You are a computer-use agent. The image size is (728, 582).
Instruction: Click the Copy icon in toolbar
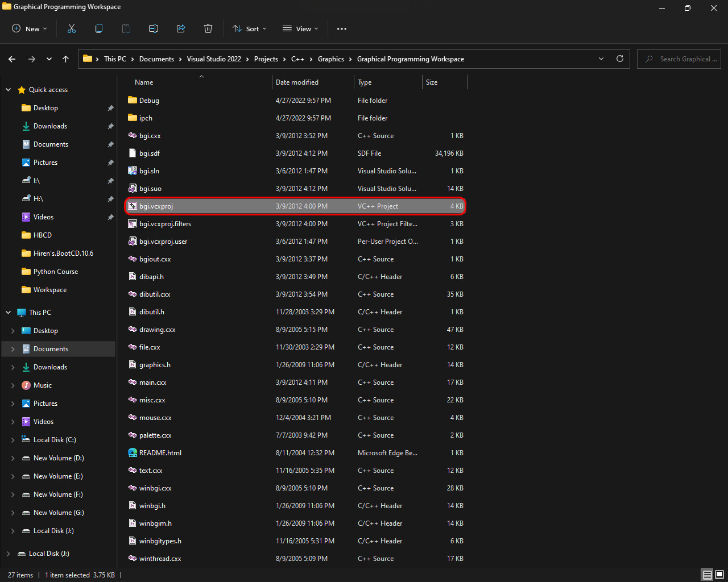click(99, 28)
